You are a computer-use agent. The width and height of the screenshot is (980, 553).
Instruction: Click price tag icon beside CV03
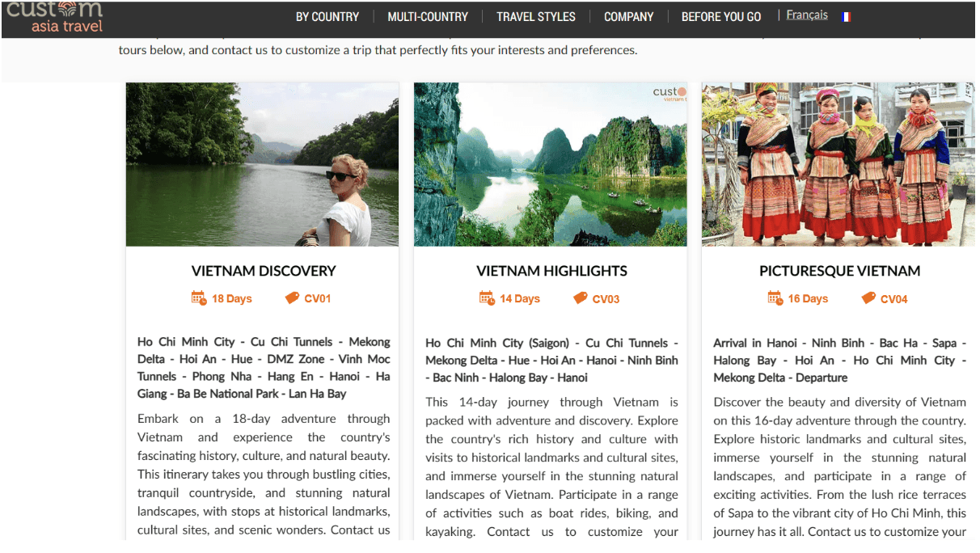(x=580, y=298)
